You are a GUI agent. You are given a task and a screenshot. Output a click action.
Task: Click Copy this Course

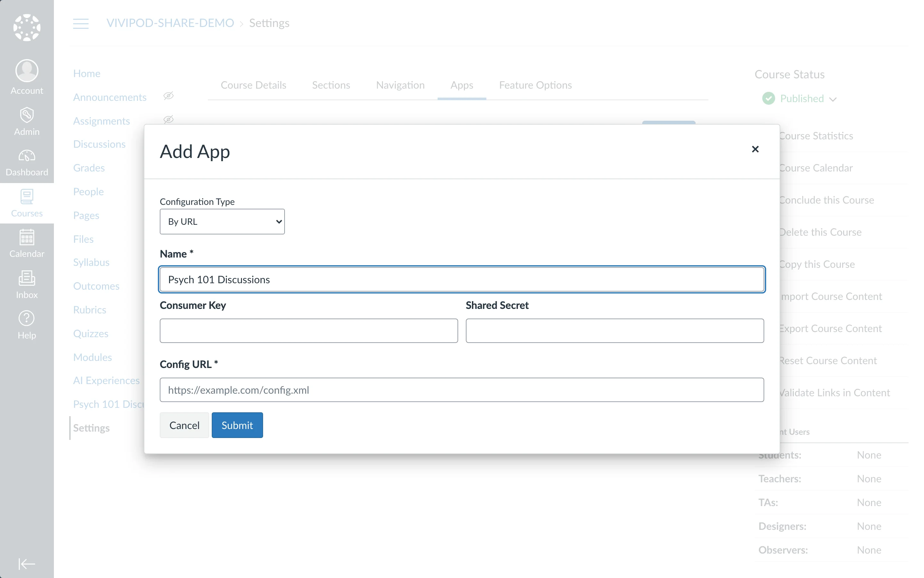(x=817, y=264)
